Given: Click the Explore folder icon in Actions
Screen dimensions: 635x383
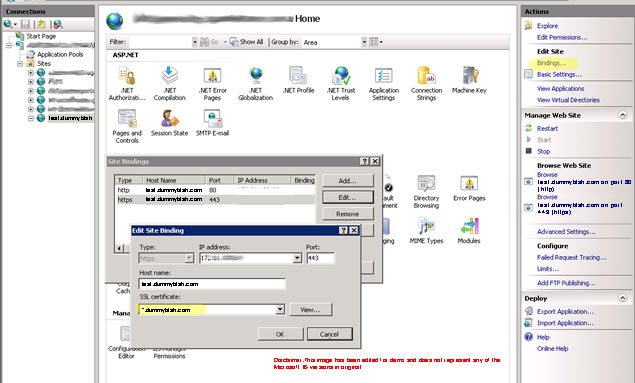Looking at the screenshot, I should click(528, 26).
